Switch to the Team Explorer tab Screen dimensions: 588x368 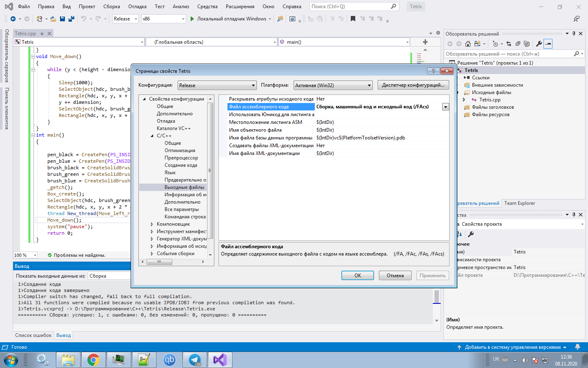tap(519, 203)
